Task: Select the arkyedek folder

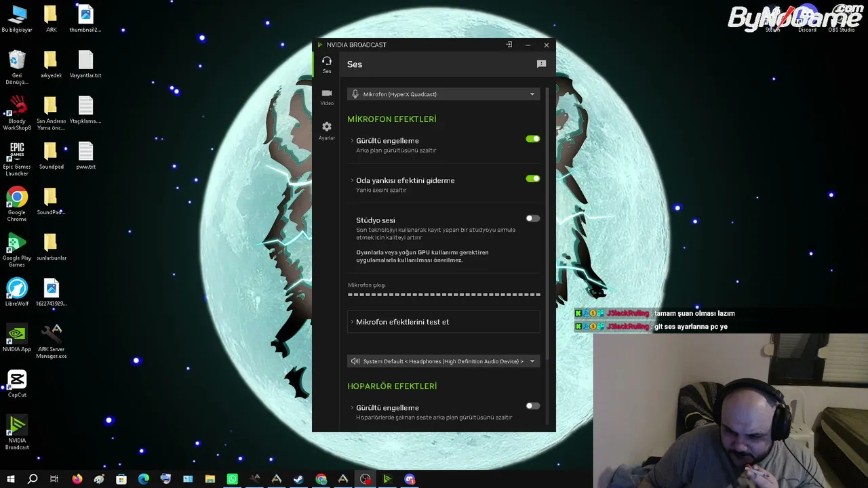Action: click(x=51, y=65)
